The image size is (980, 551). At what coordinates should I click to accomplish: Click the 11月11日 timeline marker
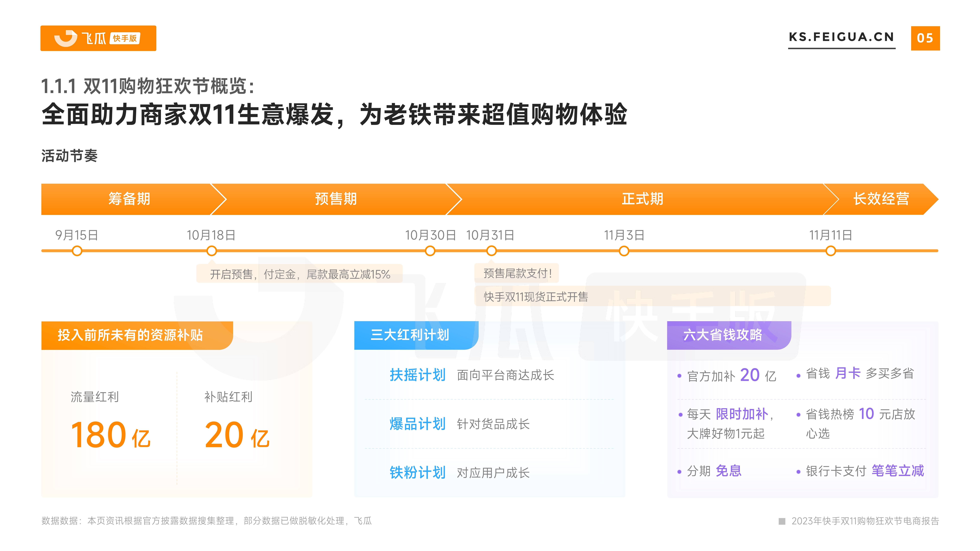click(x=831, y=251)
